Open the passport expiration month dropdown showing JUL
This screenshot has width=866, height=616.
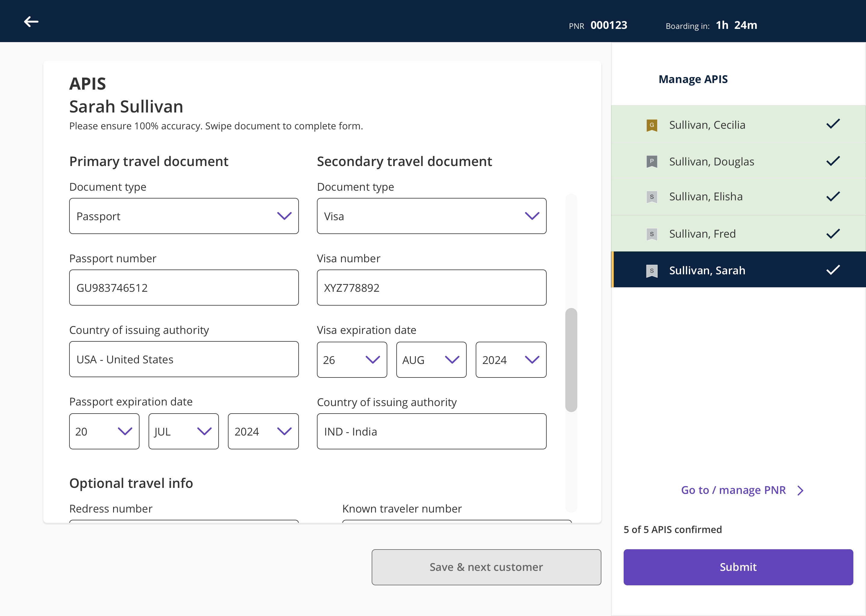[183, 431]
